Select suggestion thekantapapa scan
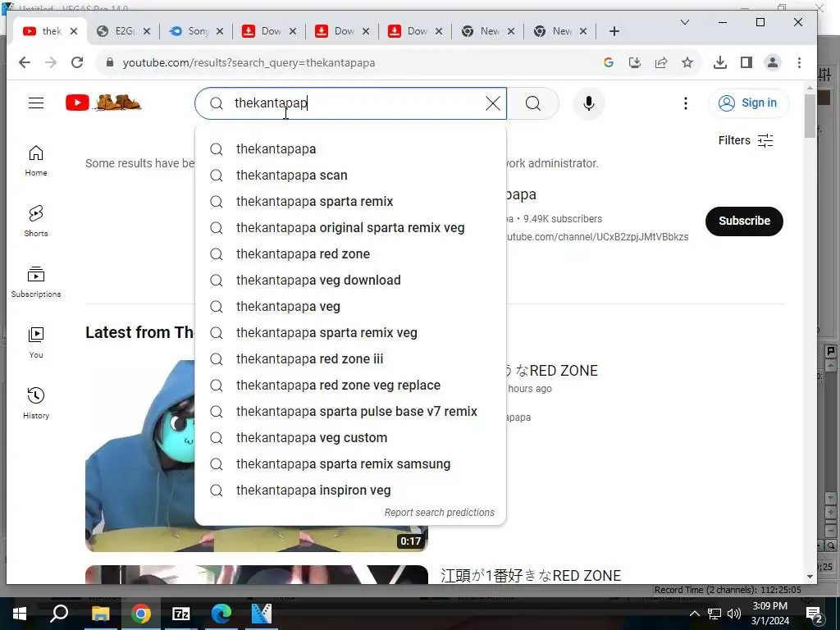This screenshot has width=840, height=630. pyautogui.click(x=350, y=176)
